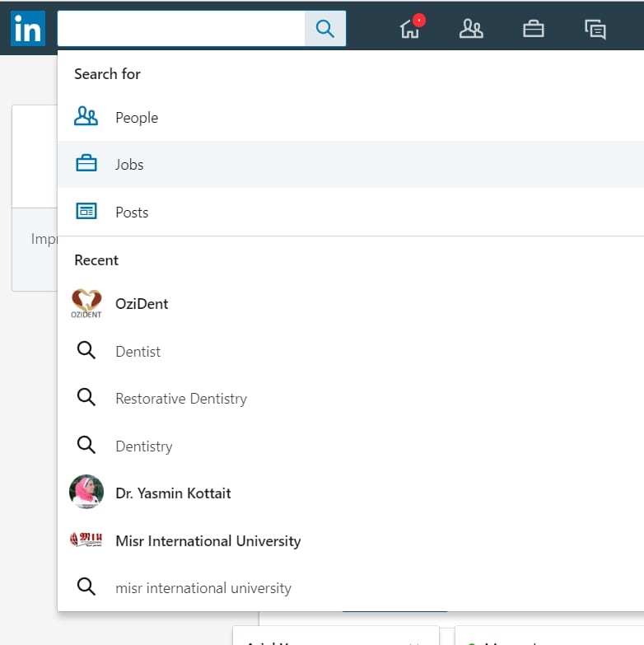Open My Network people icon in navbar
644x645 pixels.
[471, 29]
